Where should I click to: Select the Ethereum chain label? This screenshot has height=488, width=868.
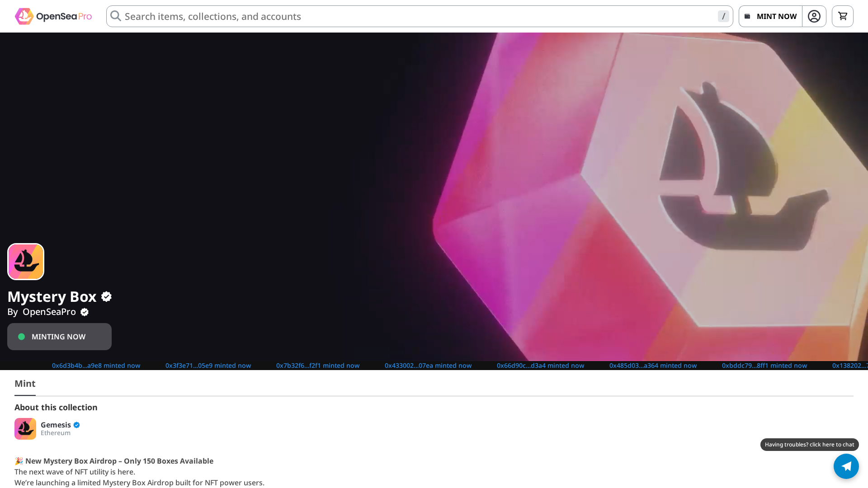[x=56, y=433]
